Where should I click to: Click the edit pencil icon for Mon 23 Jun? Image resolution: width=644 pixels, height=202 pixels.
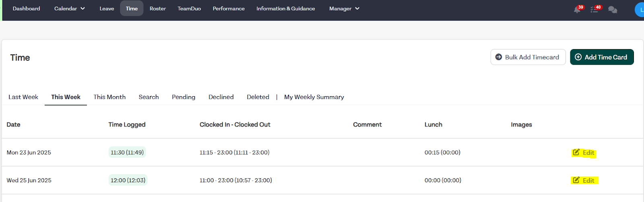point(576,152)
